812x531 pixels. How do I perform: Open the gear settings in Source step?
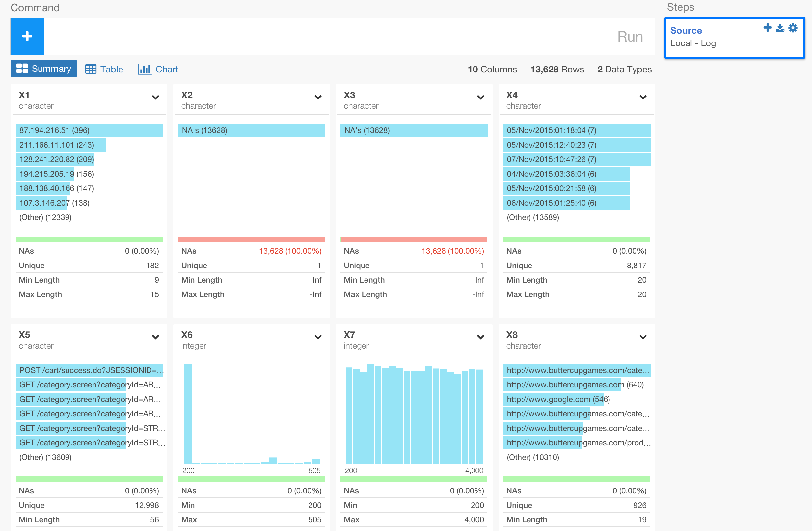pos(793,28)
